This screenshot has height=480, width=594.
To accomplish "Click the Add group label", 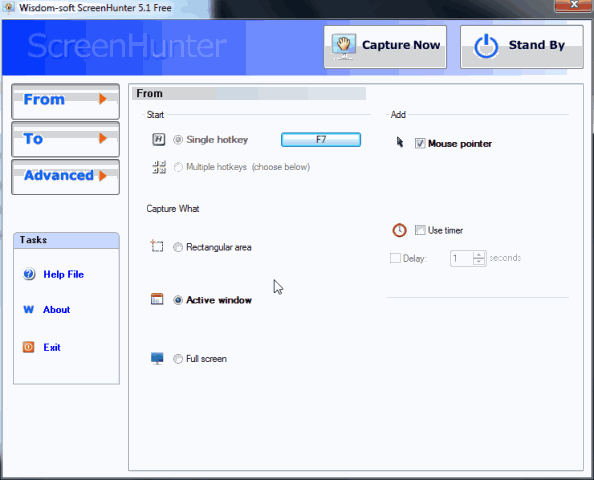I will pyautogui.click(x=398, y=115).
